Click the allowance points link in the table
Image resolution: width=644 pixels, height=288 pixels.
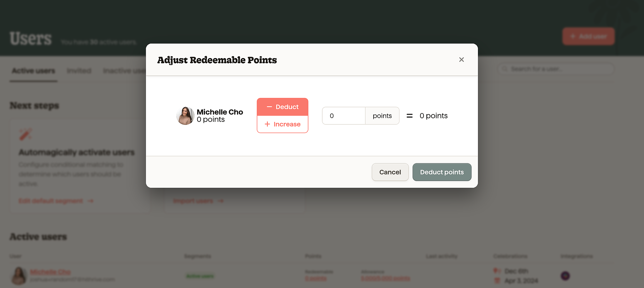385,279
